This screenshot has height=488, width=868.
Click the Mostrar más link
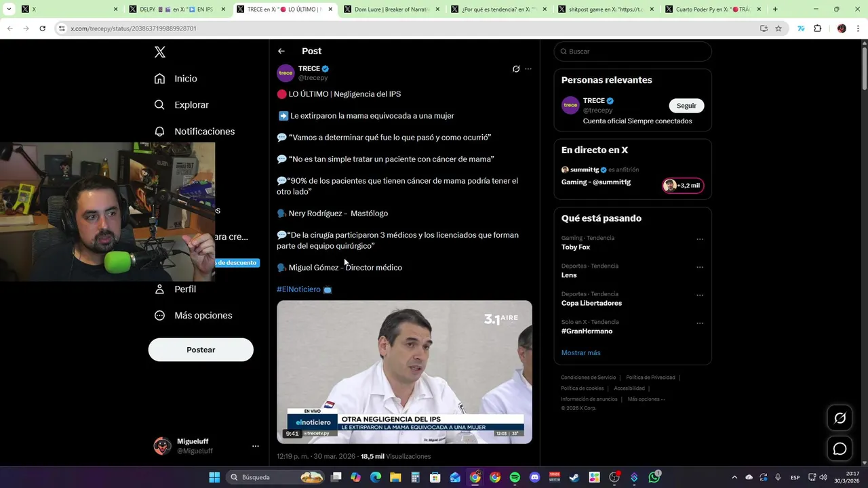[x=580, y=353]
